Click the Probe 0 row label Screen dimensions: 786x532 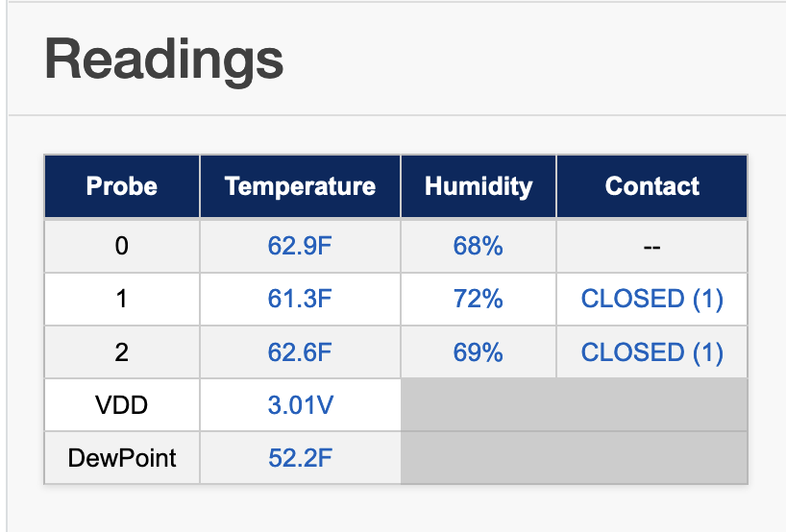coord(122,246)
